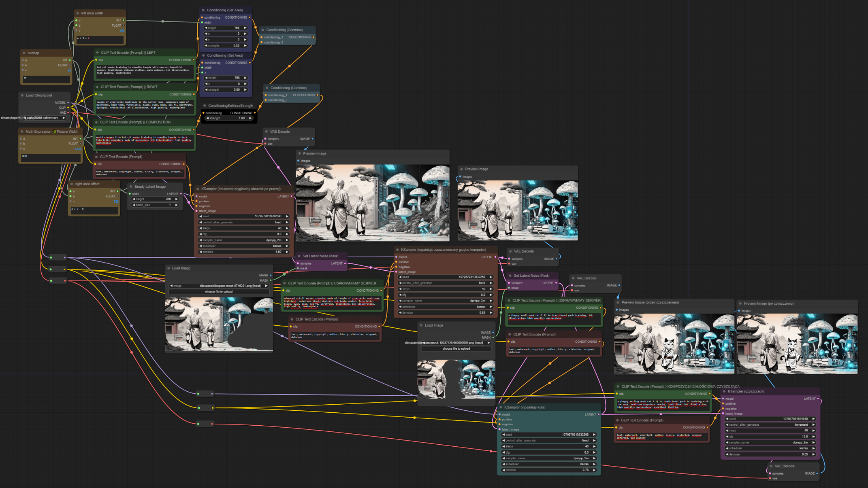Click choose file to upload under clipspace-mask-10037429 image
Viewport: 868px width, 488px height.
point(456,348)
